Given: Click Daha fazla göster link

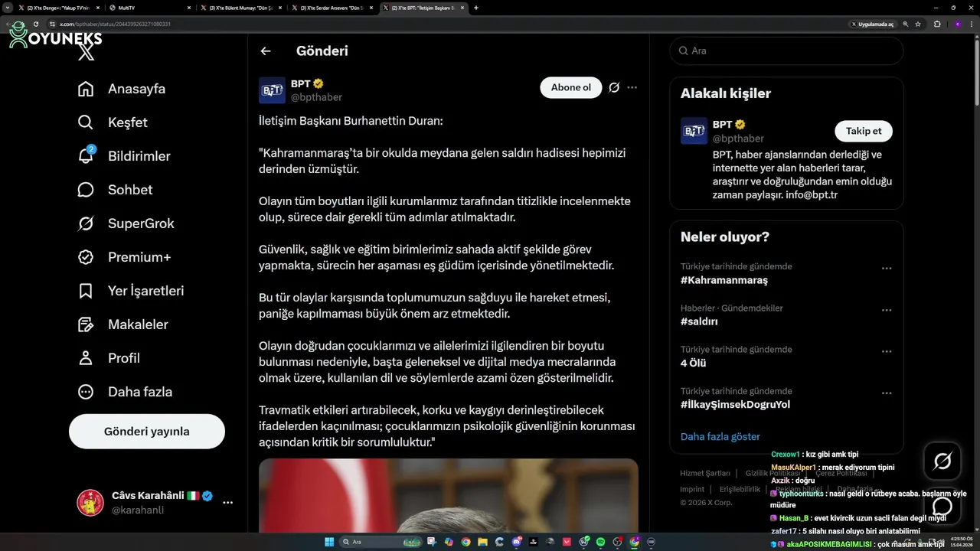Looking at the screenshot, I should click(720, 436).
